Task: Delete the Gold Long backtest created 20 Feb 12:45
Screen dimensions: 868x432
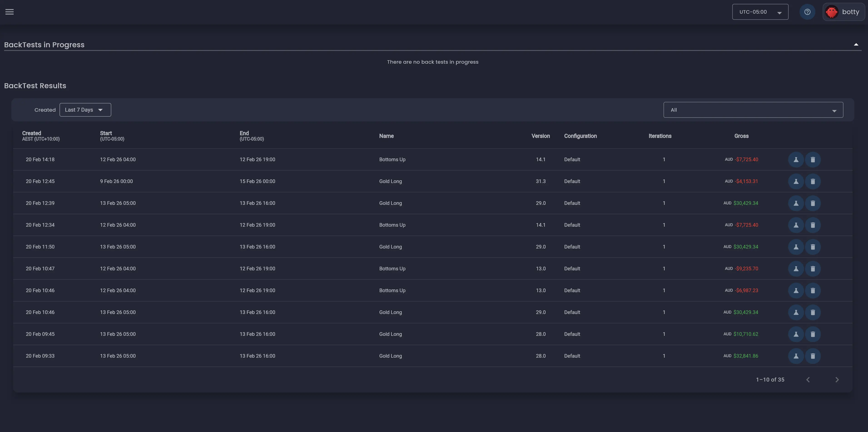Action: coord(813,181)
